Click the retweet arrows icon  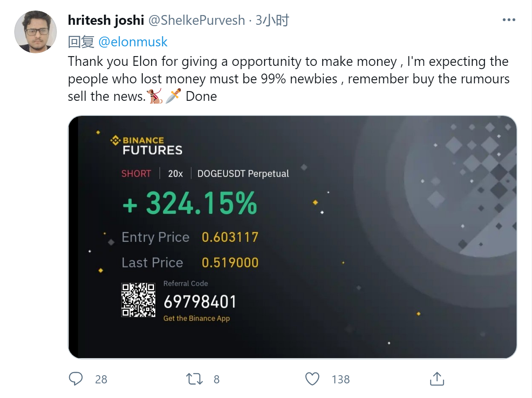click(194, 379)
